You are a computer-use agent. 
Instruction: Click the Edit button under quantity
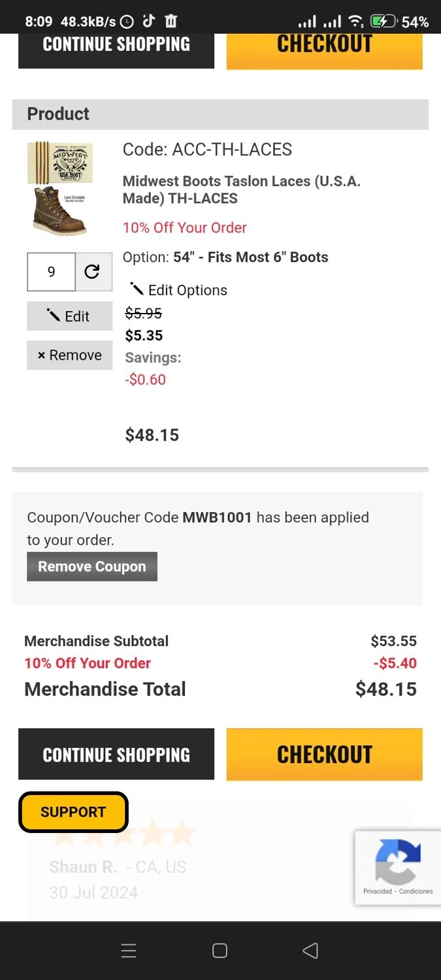(x=69, y=316)
